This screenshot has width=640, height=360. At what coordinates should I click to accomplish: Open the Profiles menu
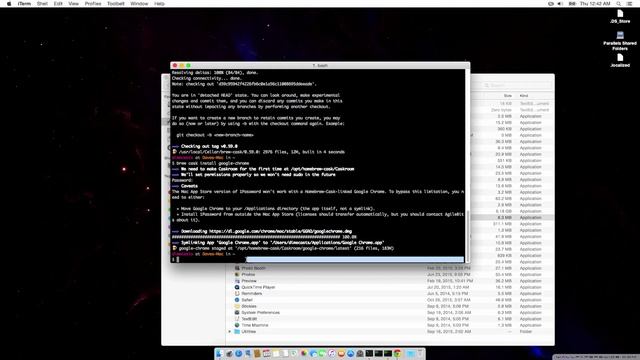click(93, 4)
